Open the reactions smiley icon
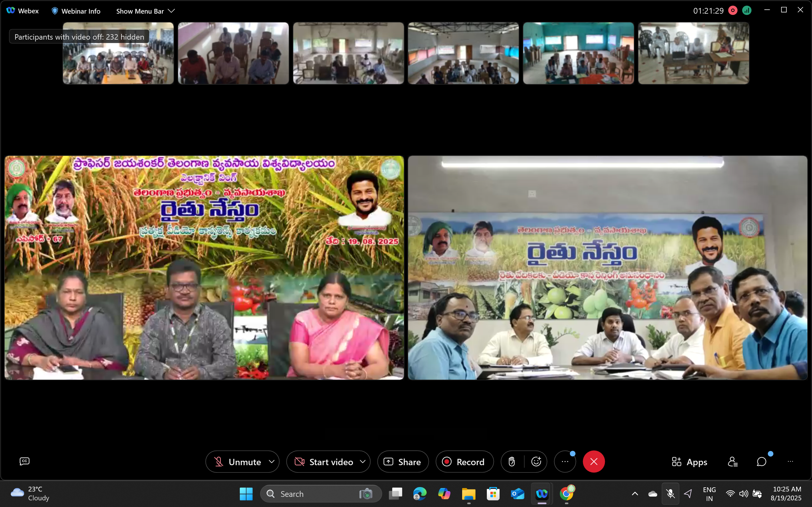The width and height of the screenshot is (812, 507). [x=536, y=462]
